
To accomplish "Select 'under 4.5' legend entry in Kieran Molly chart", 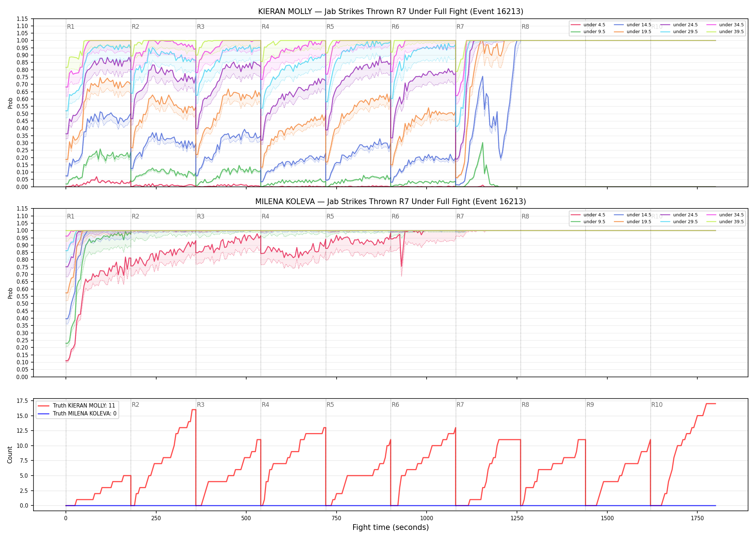I will pos(588,25).
